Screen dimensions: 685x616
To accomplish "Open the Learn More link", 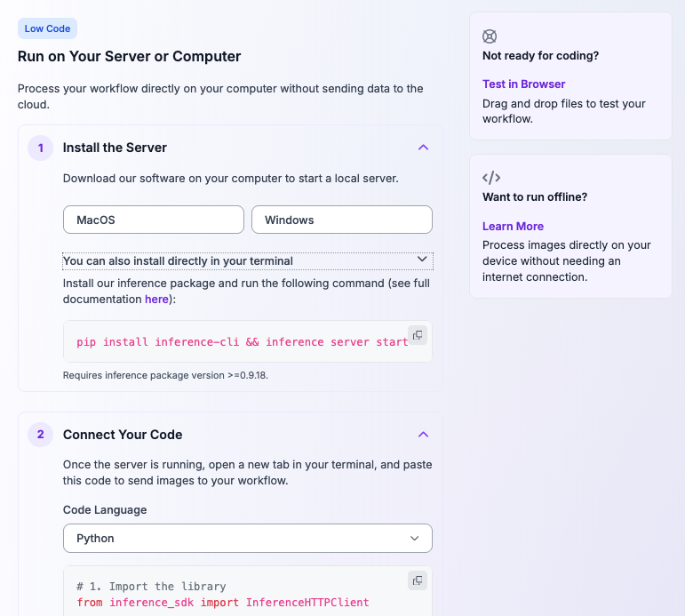I will [x=513, y=226].
